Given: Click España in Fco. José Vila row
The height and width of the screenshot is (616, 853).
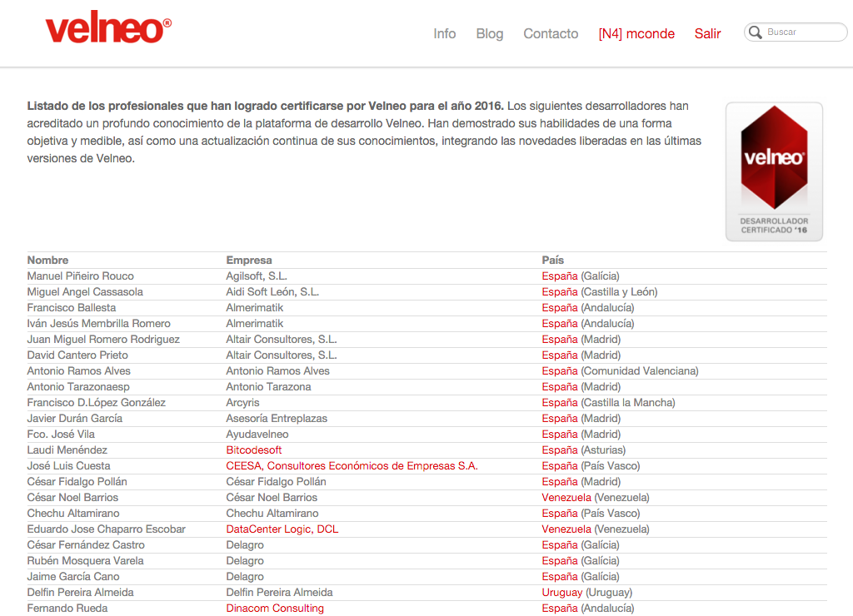Looking at the screenshot, I should (x=559, y=435).
